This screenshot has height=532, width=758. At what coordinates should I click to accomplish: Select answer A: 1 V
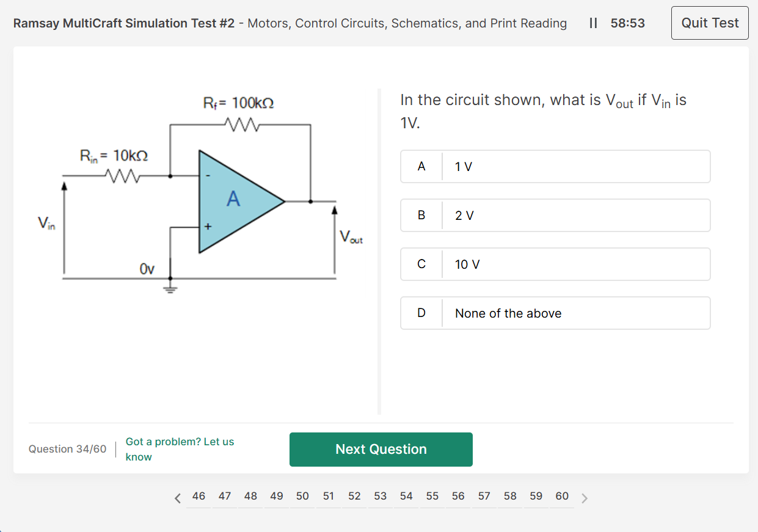(555, 166)
